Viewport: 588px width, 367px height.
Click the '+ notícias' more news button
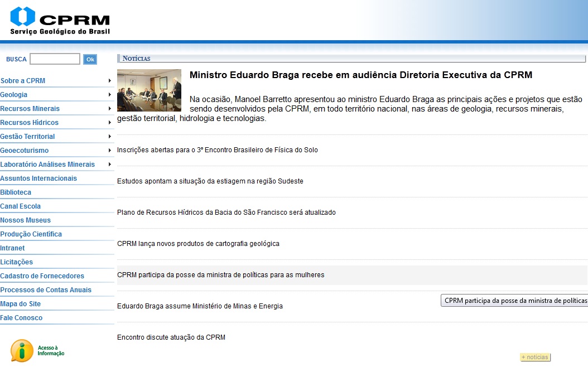pyautogui.click(x=535, y=357)
